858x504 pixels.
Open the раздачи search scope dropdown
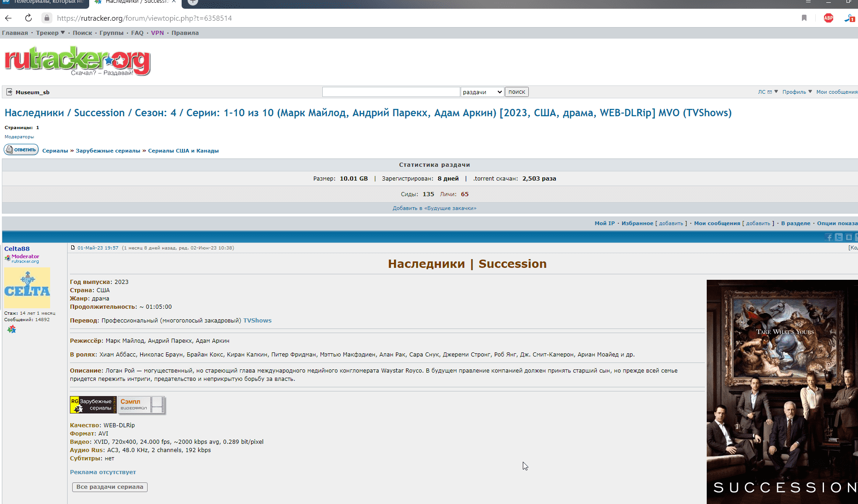coord(482,92)
